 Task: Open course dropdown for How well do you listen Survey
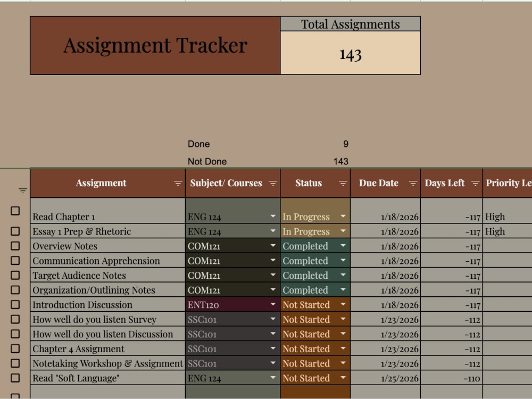click(x=273, y=319)
